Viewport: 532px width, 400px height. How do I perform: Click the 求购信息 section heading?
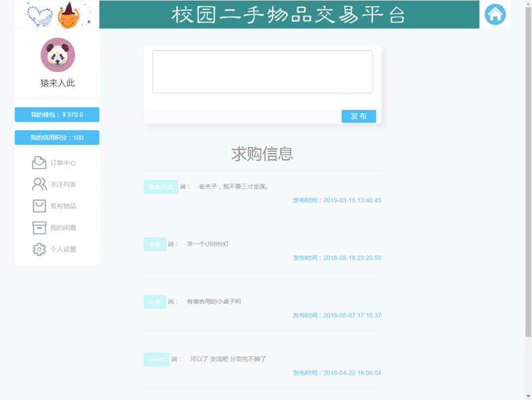tap(263, 153)
